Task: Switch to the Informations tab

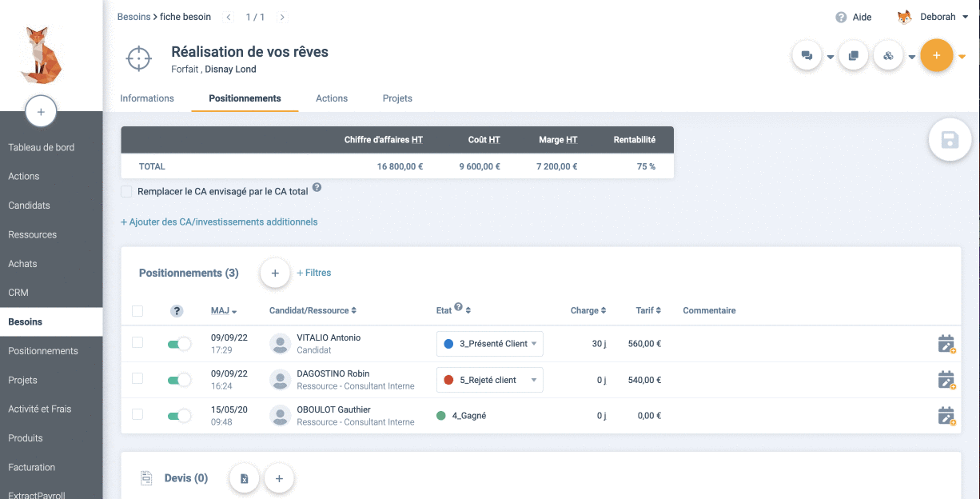Action: coord(147,98)
